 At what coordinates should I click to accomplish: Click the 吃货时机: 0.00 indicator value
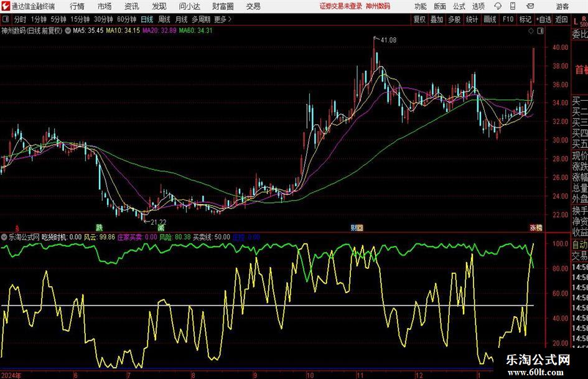62,237
